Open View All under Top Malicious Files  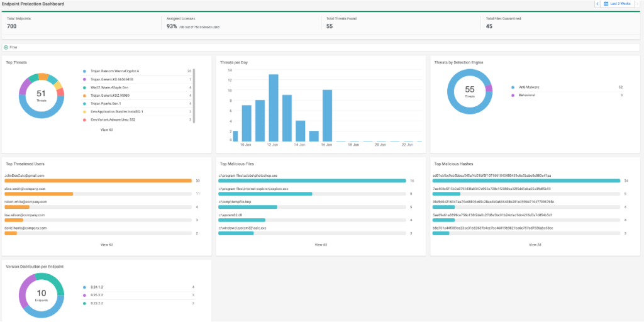coord(321,245)
